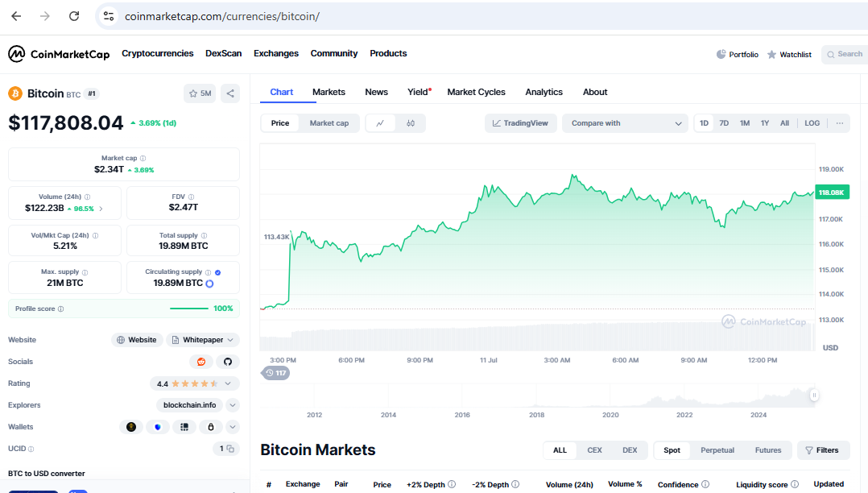The width and height of the screenshot is (868, 493).
Task: Click the Total supply info icon
Action: click(205, 235)
